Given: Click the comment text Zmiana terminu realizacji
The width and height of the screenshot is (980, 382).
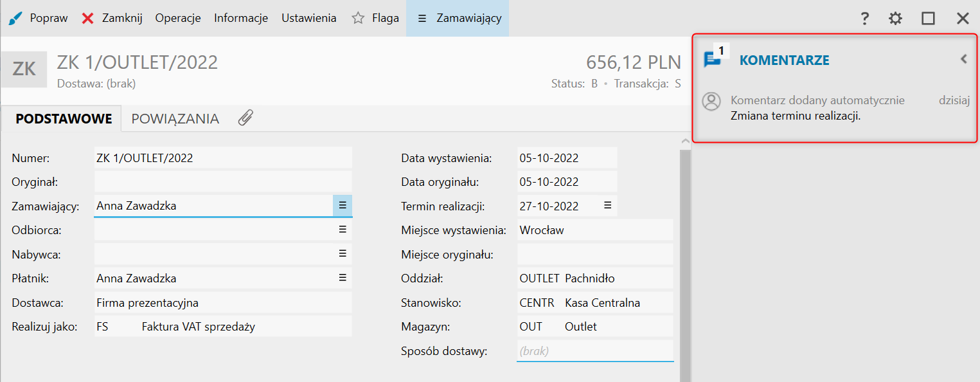Looking at the screenshot, I should coord(796,116).
